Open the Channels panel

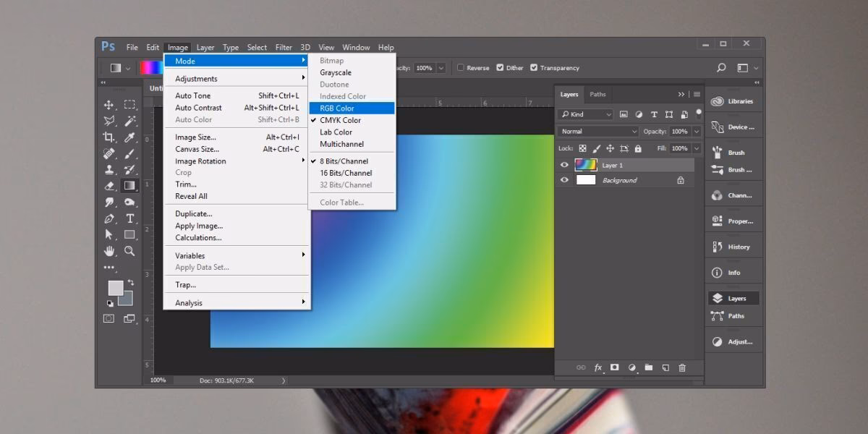click(x=733, y=195)
